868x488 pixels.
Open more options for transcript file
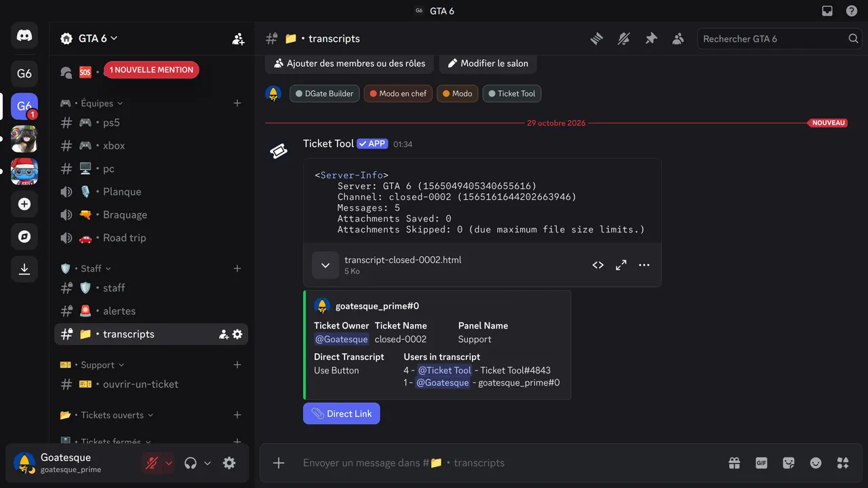644,265
